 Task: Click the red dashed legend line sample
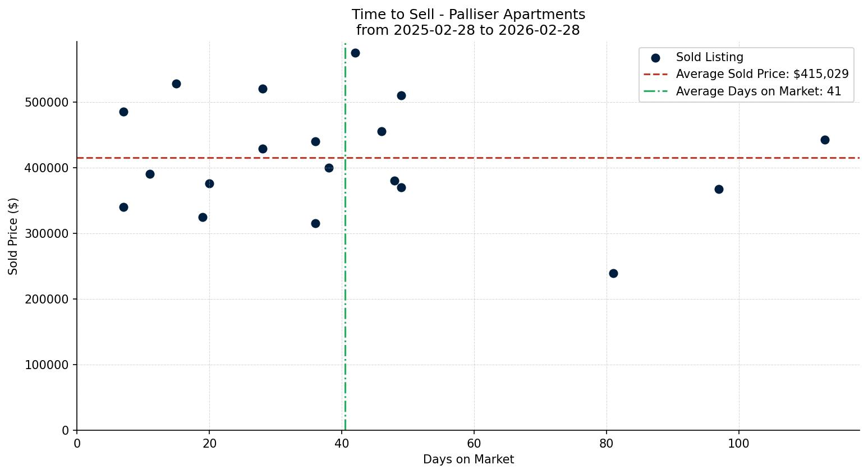click(655, 74)
